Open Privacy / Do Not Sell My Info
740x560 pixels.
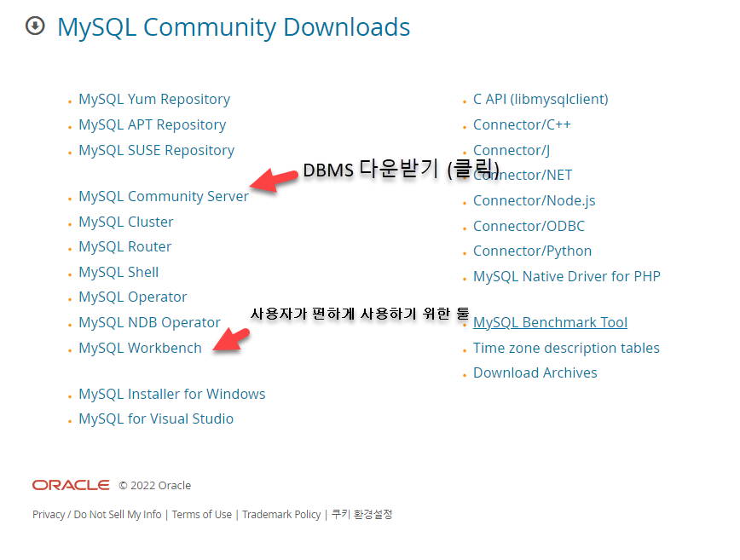(x=96, y=514)
